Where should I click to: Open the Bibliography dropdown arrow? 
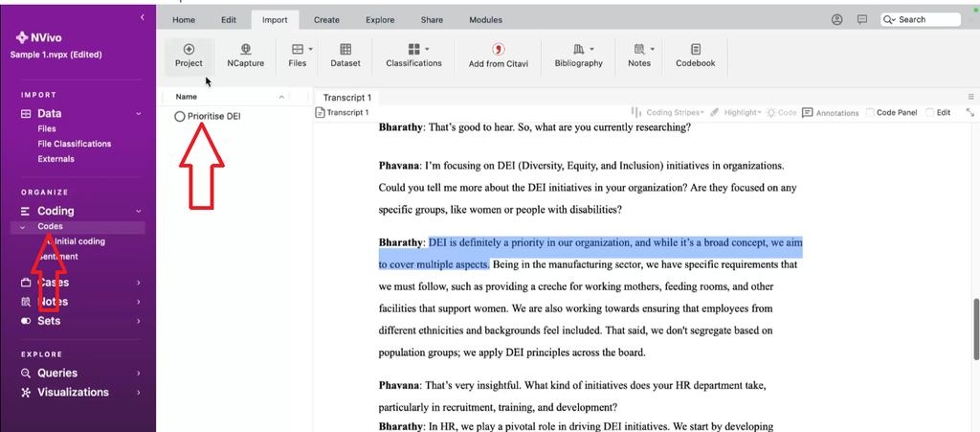coord(591,49)
